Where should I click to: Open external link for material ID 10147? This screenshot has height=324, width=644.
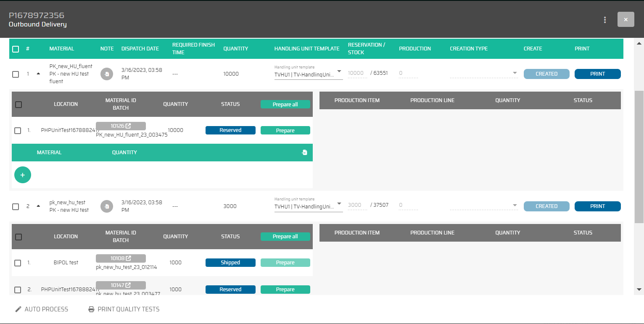(128, 285)
